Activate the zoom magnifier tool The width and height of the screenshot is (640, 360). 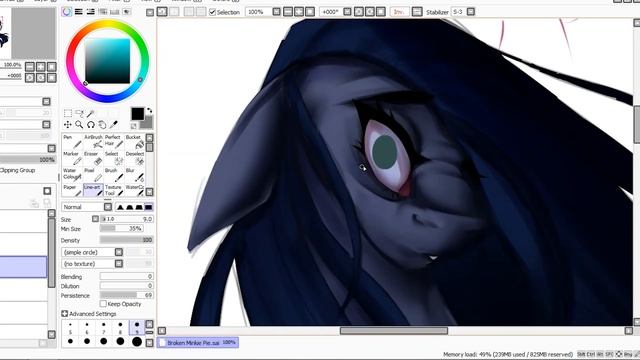79,124
